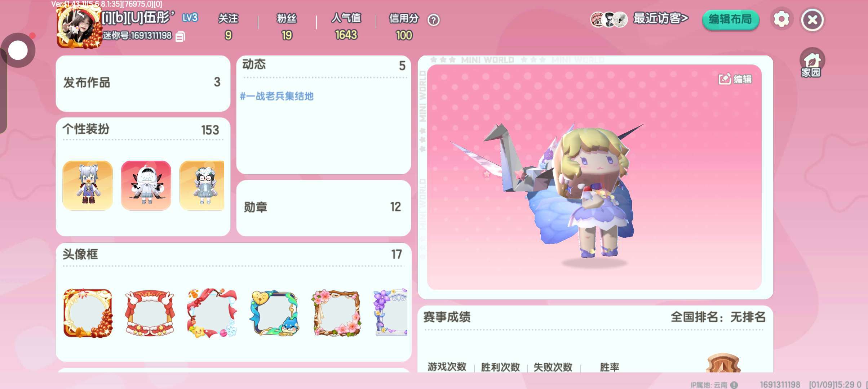This screenshot has width=868, height=389.
Task: Open the IP location info icon
Action: (734, 385)
